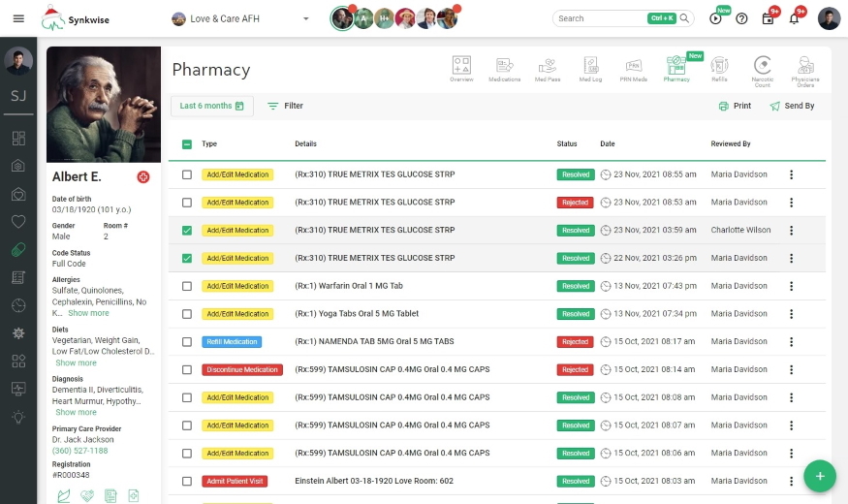This screenshot has height=504, width=848.
Task: Expand allergies with Show more
Action: [x=88, y=313]
